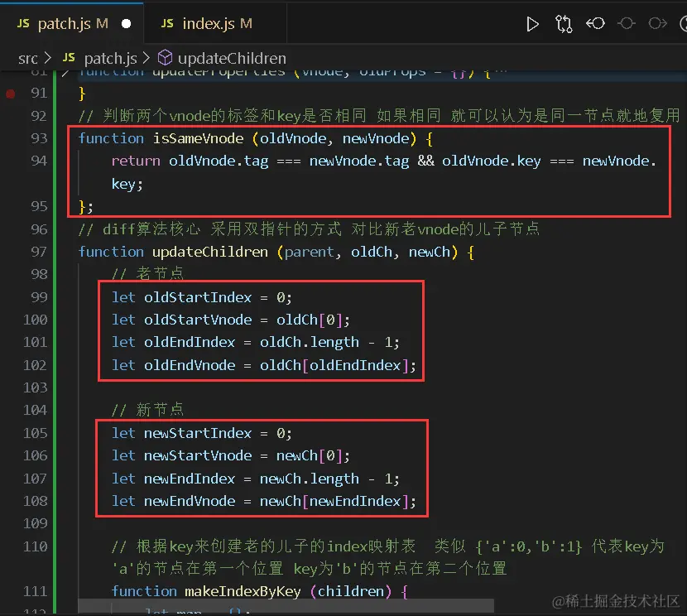Click line number 111 in gutter
This screenshot has width=687, height=616.
(x=35, y=591)
